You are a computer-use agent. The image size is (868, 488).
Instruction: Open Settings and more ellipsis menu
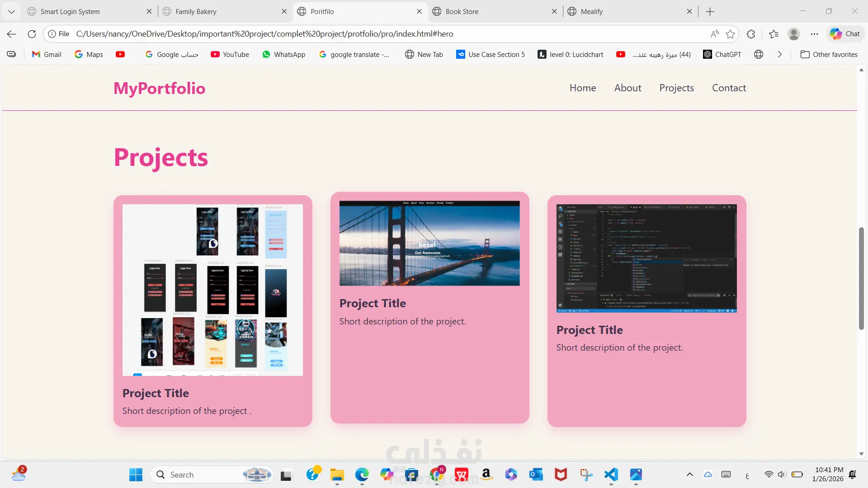(814, 34)
